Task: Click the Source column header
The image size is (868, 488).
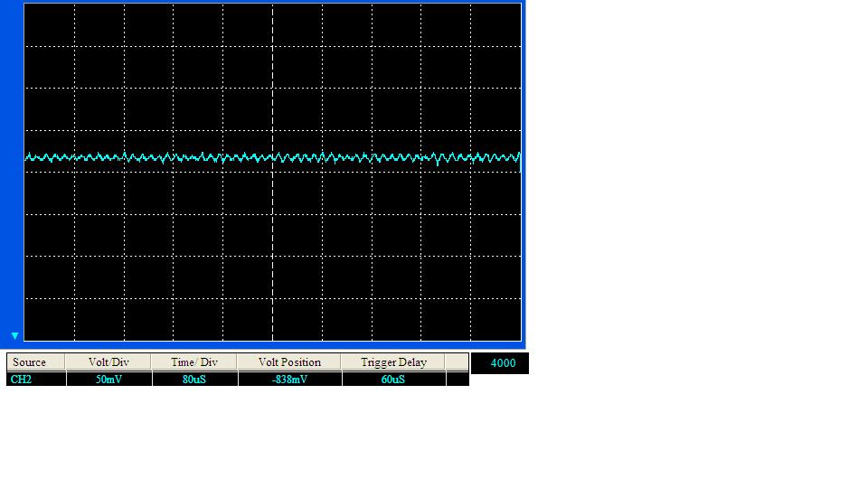Action: coord(36,361)
